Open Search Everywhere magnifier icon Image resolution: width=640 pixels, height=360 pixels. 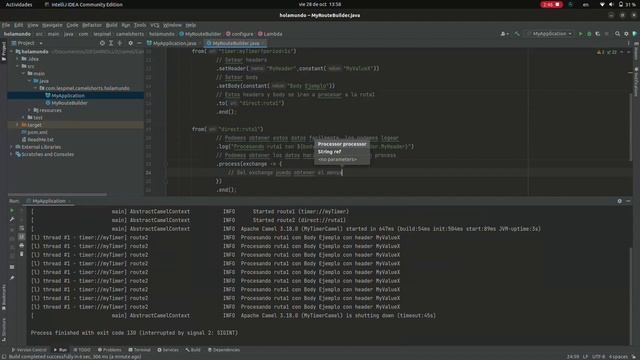coord(618,34)
